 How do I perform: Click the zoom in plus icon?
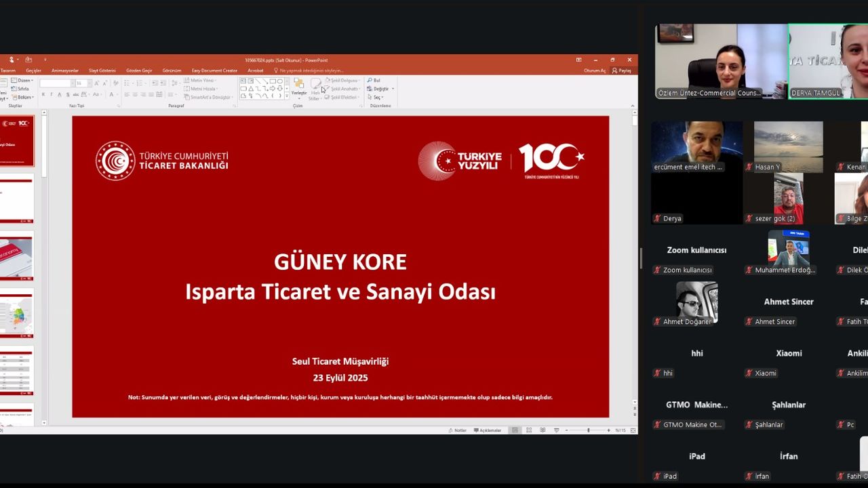(609, 430)
